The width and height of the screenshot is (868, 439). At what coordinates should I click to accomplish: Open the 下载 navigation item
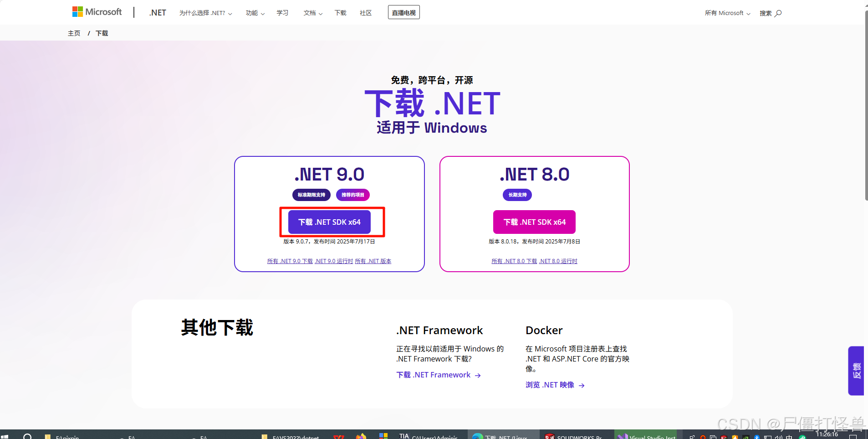(x=340, y=13)
